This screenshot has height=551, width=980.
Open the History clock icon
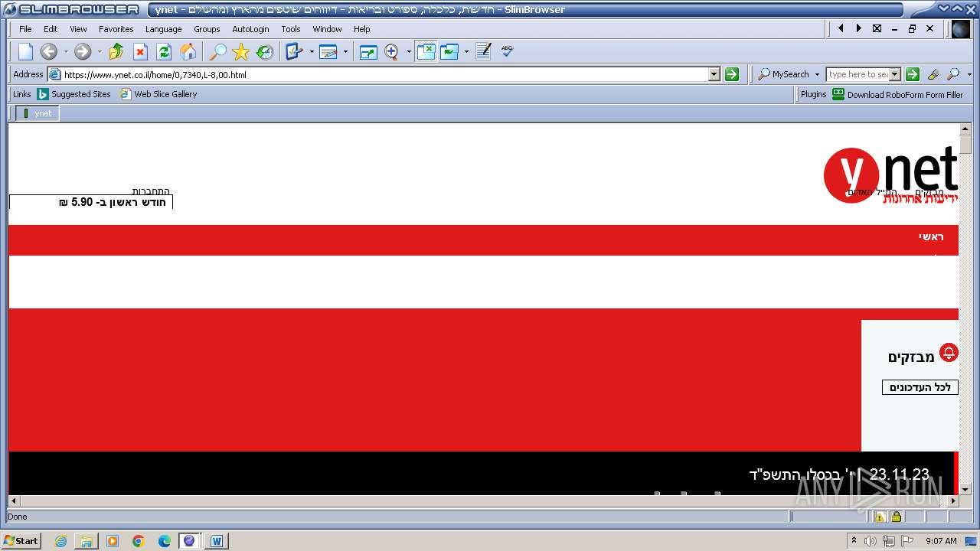(x=265, y=51)
